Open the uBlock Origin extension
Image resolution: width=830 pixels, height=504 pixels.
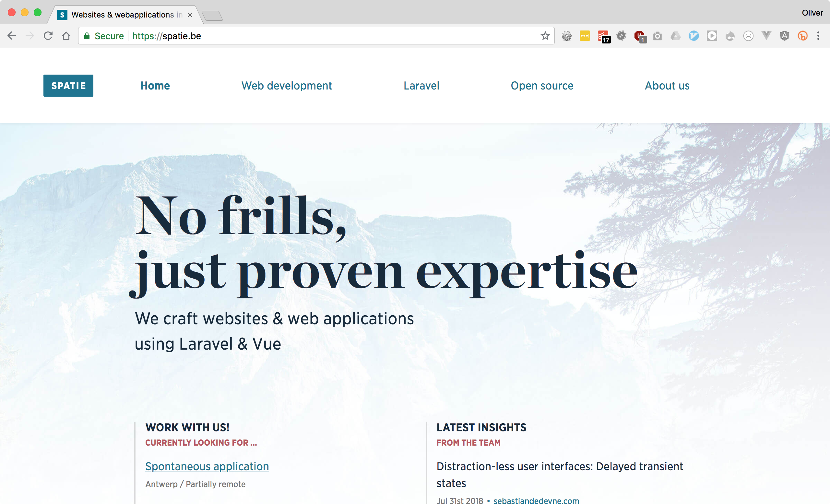(x=639, y=36)
